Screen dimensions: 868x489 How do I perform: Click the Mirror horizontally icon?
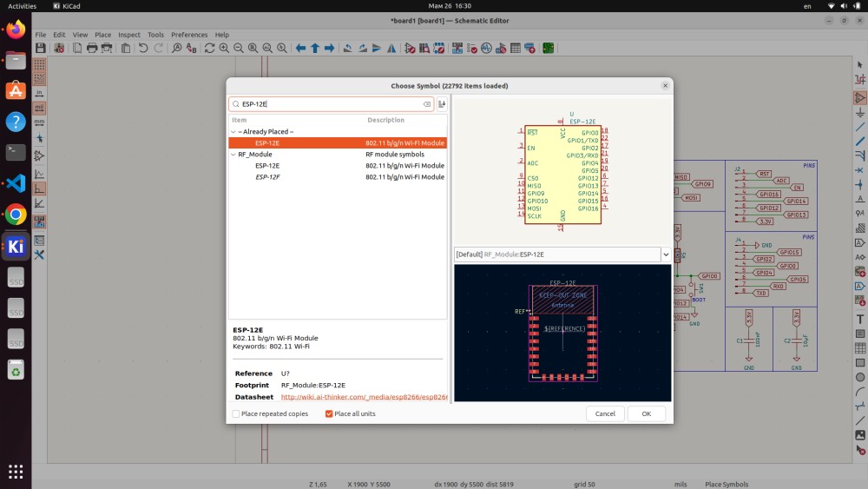[391, 48]
